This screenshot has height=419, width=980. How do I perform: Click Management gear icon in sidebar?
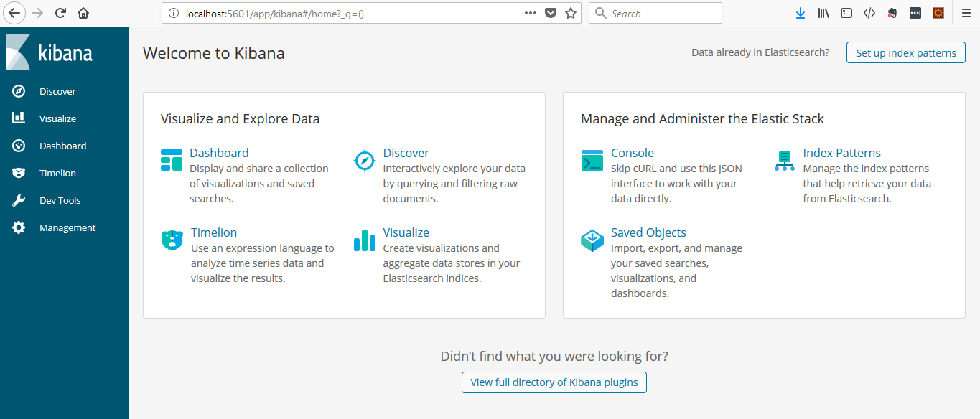(x=19, y=227)
